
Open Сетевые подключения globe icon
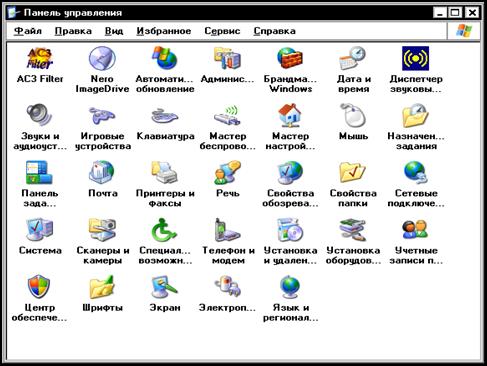pos(415,172)
